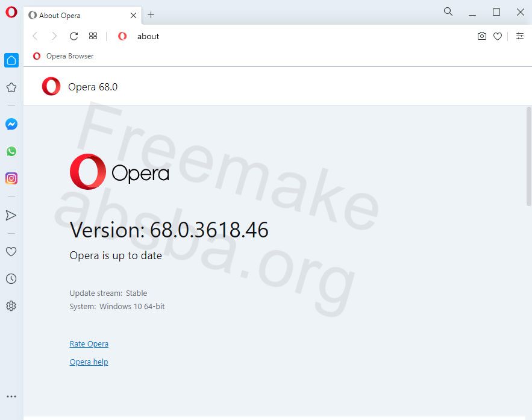Click the Rate Opera link
Screen dimensions: 532x420
pyautogui.click(x=89, y=343)
